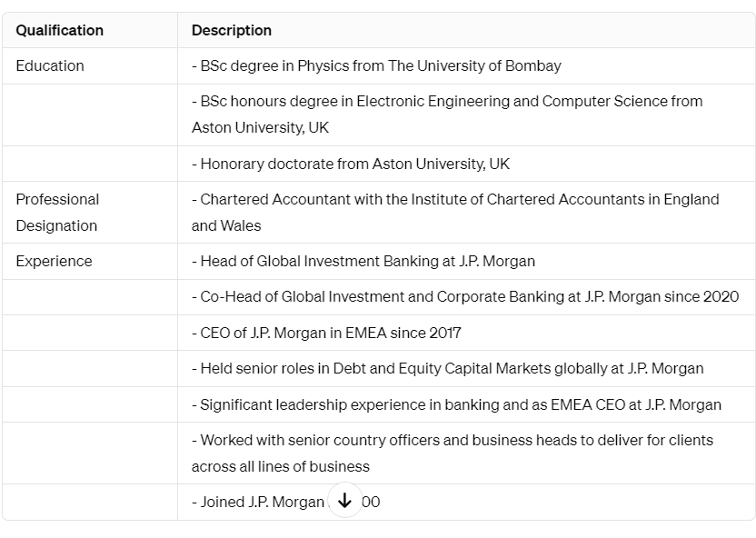756x538 pixels.
Task: Click the Professional Designation row label
Action: (57, 212)
